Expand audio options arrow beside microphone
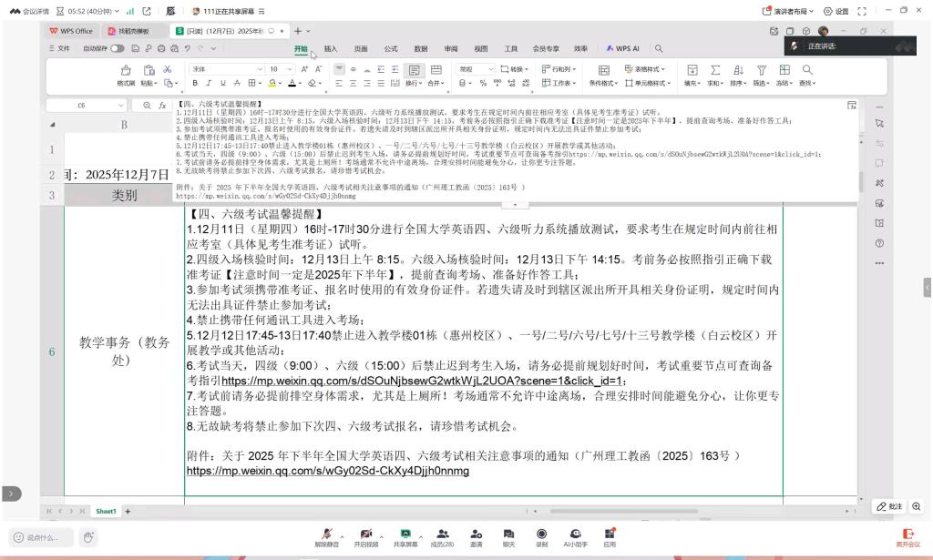933x560 pixels. tap(343, 535)
